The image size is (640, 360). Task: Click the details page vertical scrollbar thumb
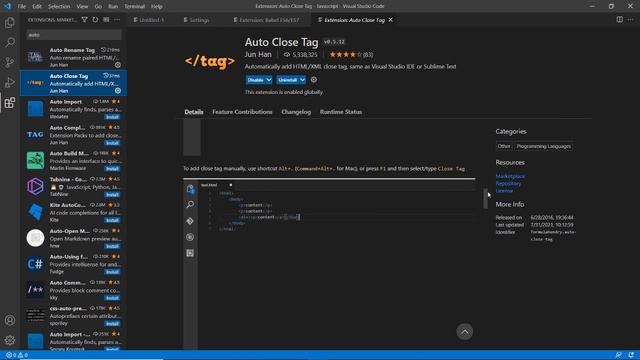point(485,198)
